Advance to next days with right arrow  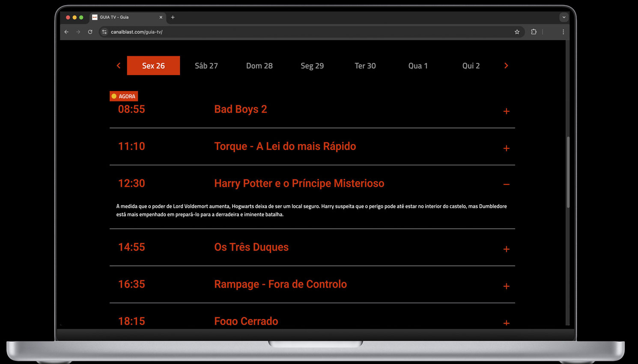click(506, 66)
